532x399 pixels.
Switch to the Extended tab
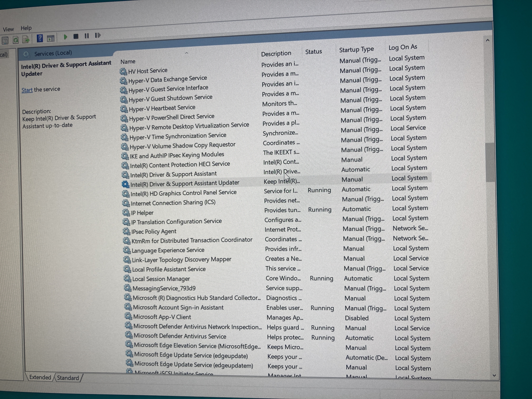point(40,377)
